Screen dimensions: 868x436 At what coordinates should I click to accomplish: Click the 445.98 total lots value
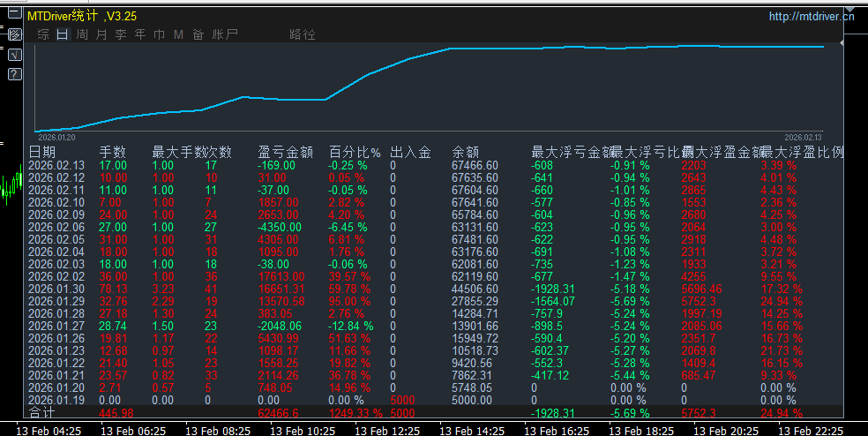tap(116, 413)
